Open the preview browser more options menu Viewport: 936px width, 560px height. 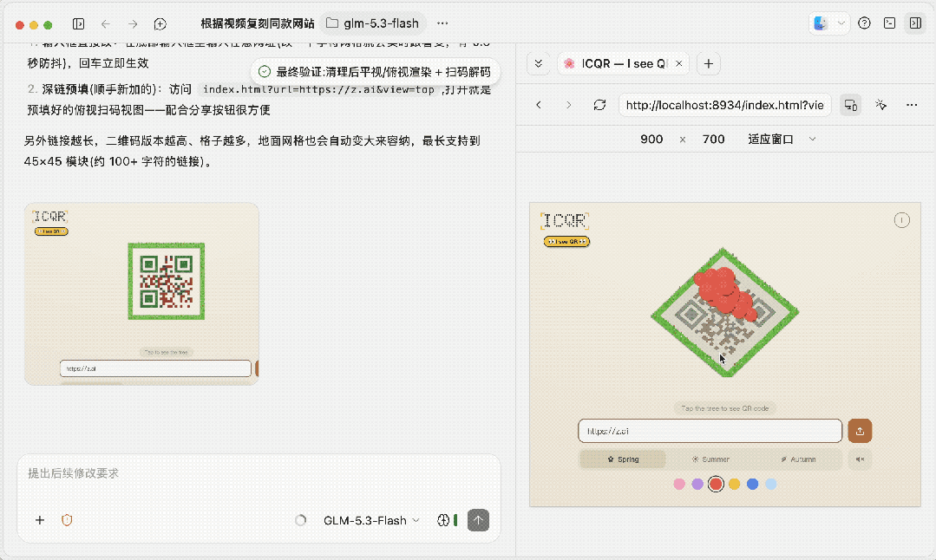coord(912,105)
